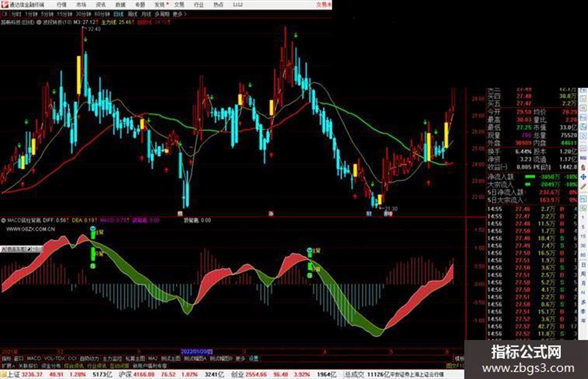Click the 创业 index in status bar

click(x=237, y=375)
